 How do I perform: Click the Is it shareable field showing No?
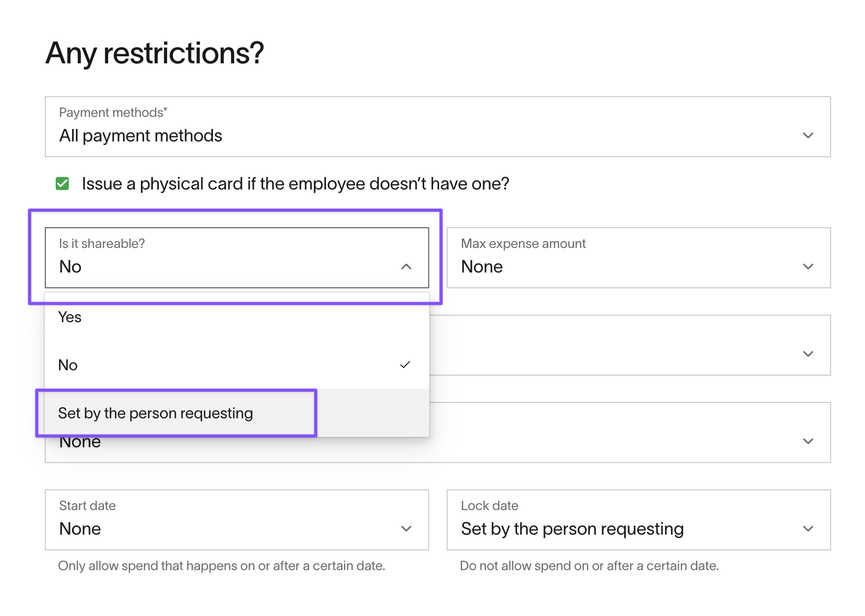237,258
